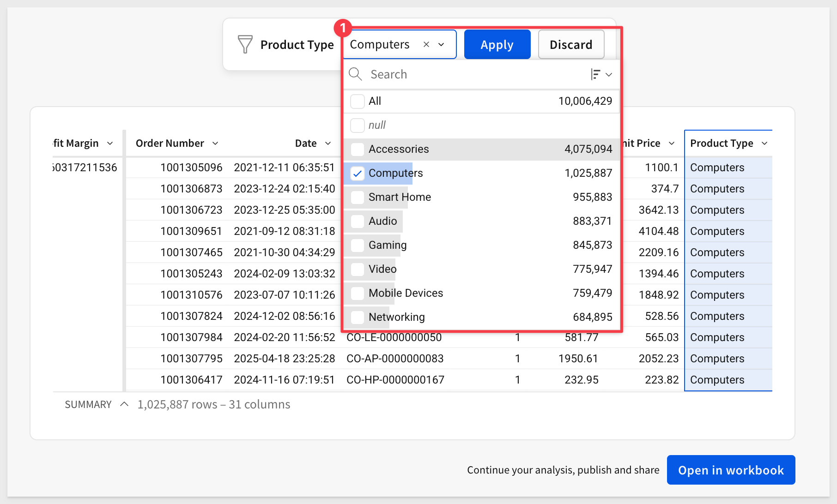Open the Profit Margin column menu
The width and height of the screenshot is (837, 504).
(110, 144)
